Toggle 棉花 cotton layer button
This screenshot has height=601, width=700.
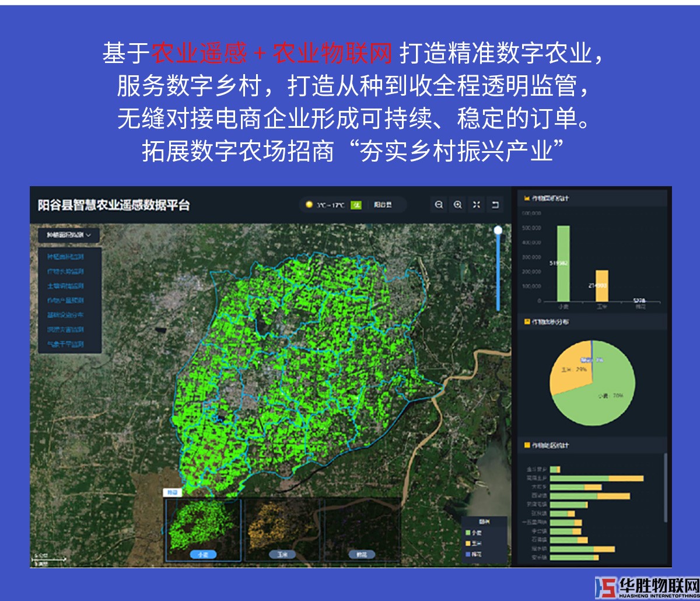pos(362,554)
